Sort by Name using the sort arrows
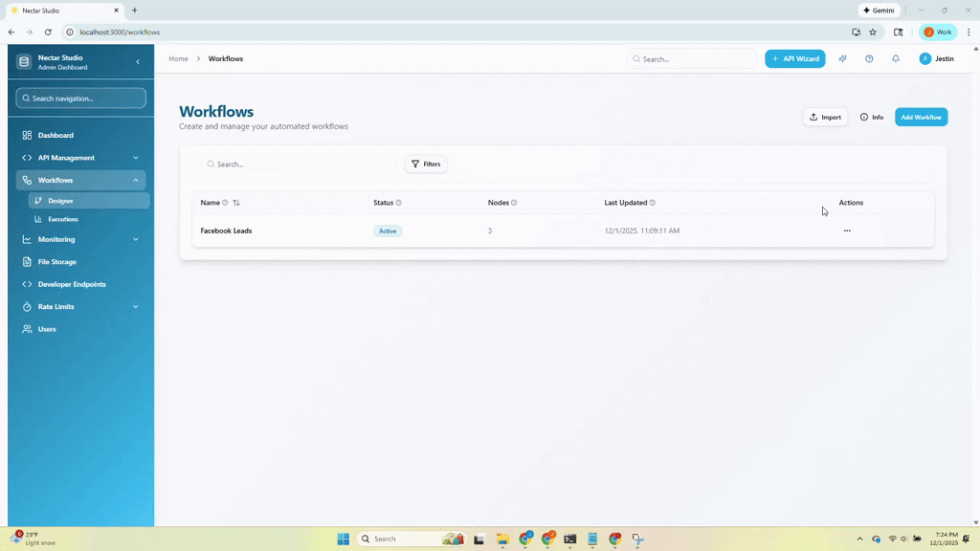This screenshot has height=551, width=980. pos(236,203)
